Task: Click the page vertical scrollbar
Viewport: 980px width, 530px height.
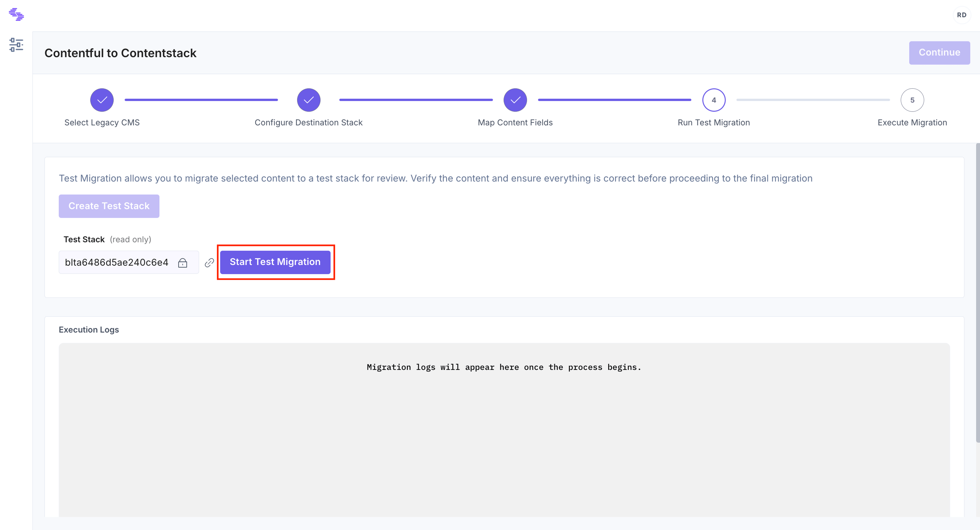Action: pos(977,293)
